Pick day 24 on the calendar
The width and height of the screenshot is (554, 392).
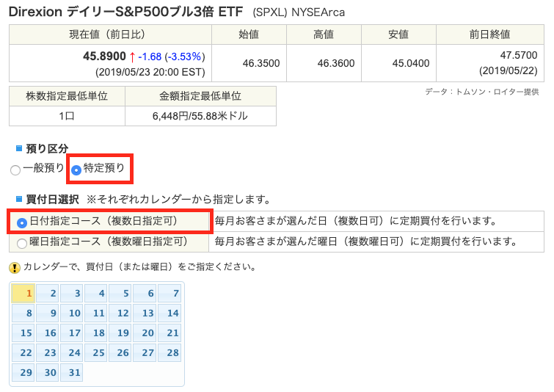point(72,353)
